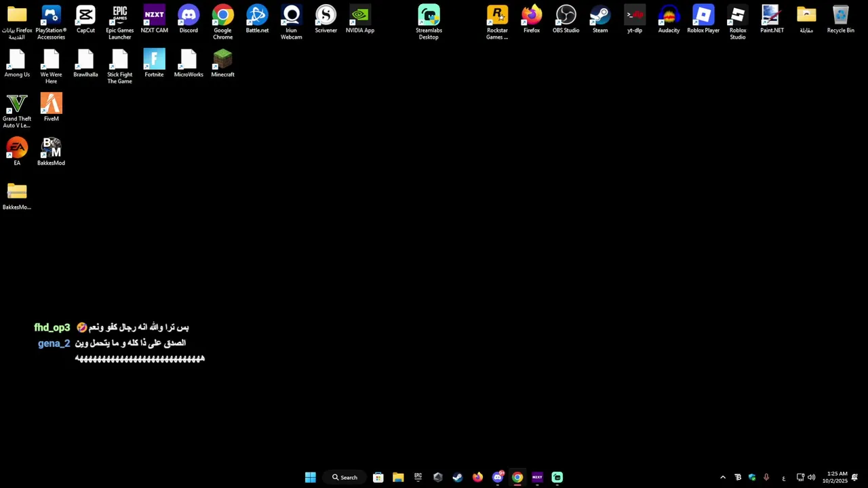
Task: Expand the hidden system tray icons
Action: click(723, 477)
